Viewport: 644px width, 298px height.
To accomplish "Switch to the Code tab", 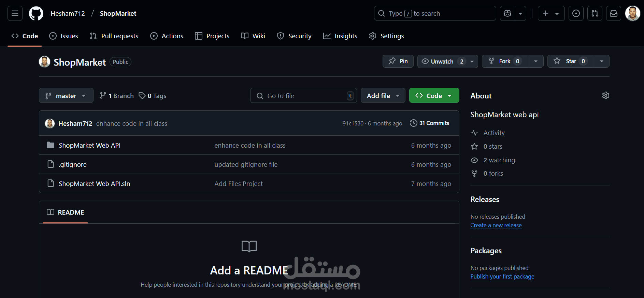I will (25, 36).
